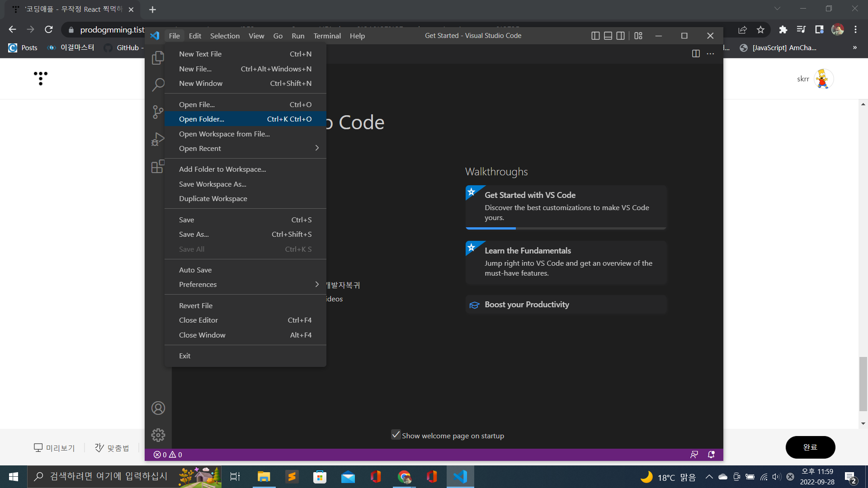868x488 pixels.
Task: Click the Tistory page vertical scrollbar thumb
Action: [863, 384]
